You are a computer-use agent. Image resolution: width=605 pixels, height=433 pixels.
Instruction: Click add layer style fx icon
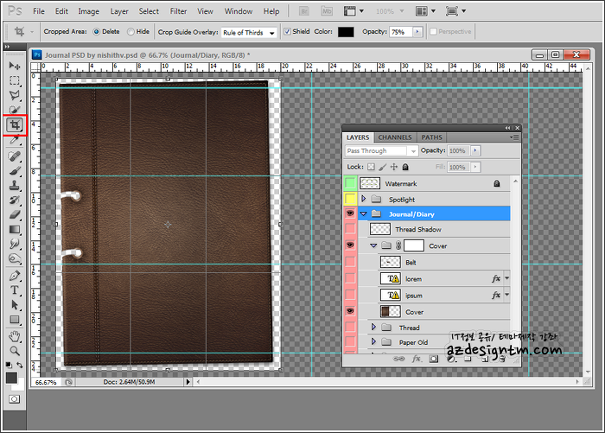(x=416, y=359)
